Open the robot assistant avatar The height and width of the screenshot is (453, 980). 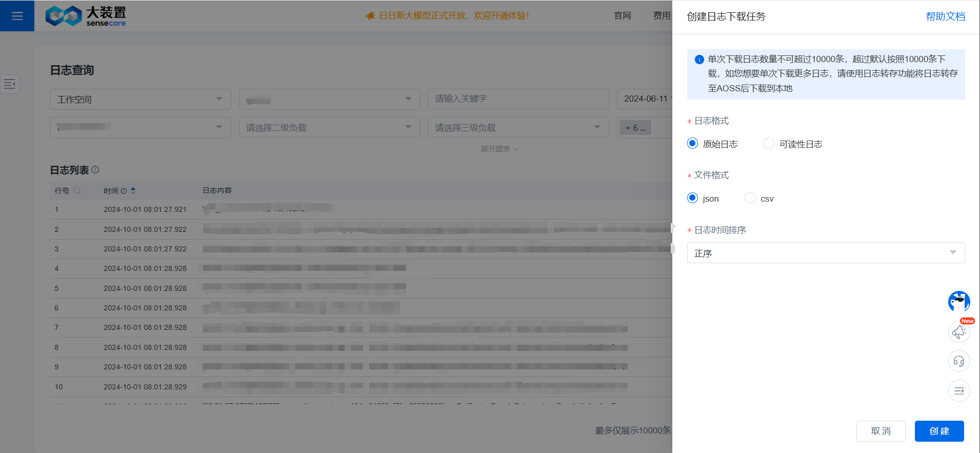point(958,302)
